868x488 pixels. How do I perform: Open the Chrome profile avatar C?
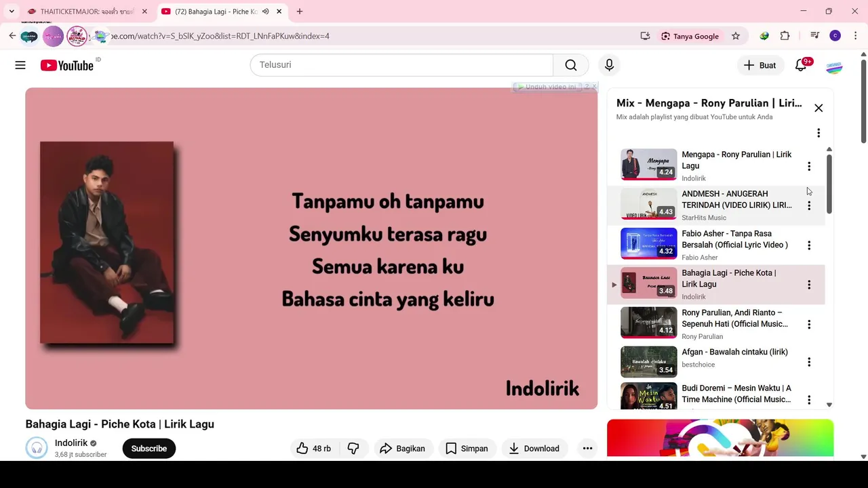pyautogui.click(x=835, y=36)
